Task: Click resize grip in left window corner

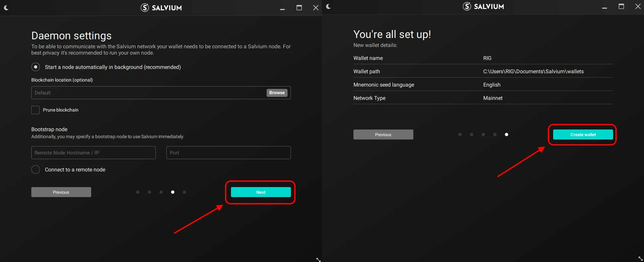Action: coord(318,259)
